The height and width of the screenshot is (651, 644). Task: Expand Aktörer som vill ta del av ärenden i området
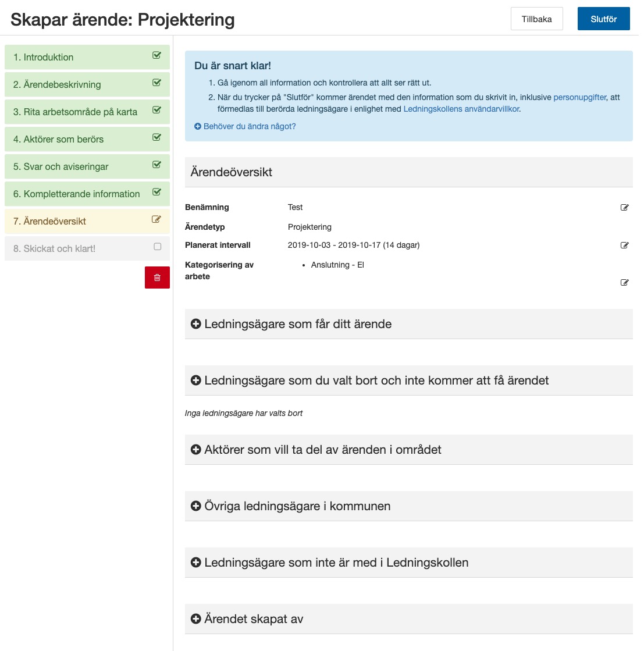click(x=195, y=449)
